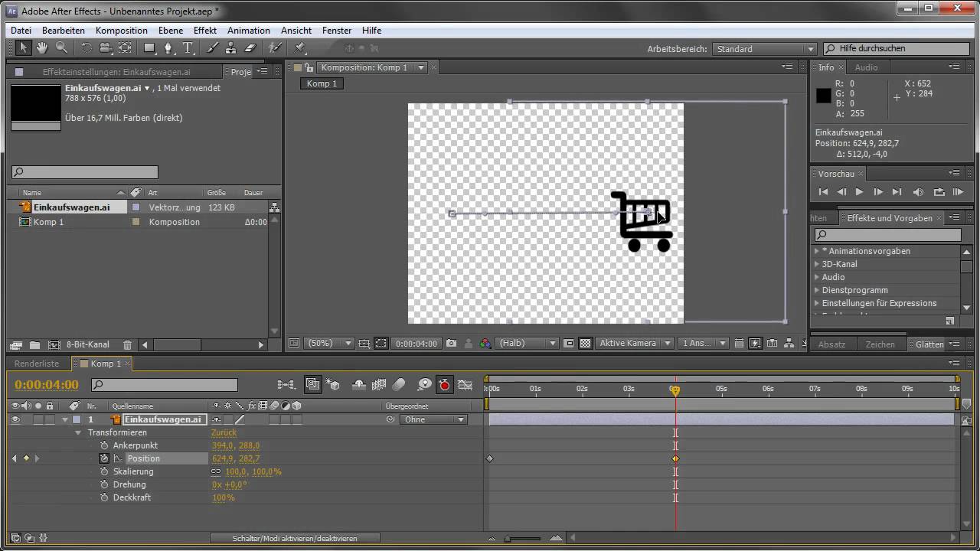This screenshot has width=980, height=551.
Task: Select the Rotation tool
Action: 87,47
